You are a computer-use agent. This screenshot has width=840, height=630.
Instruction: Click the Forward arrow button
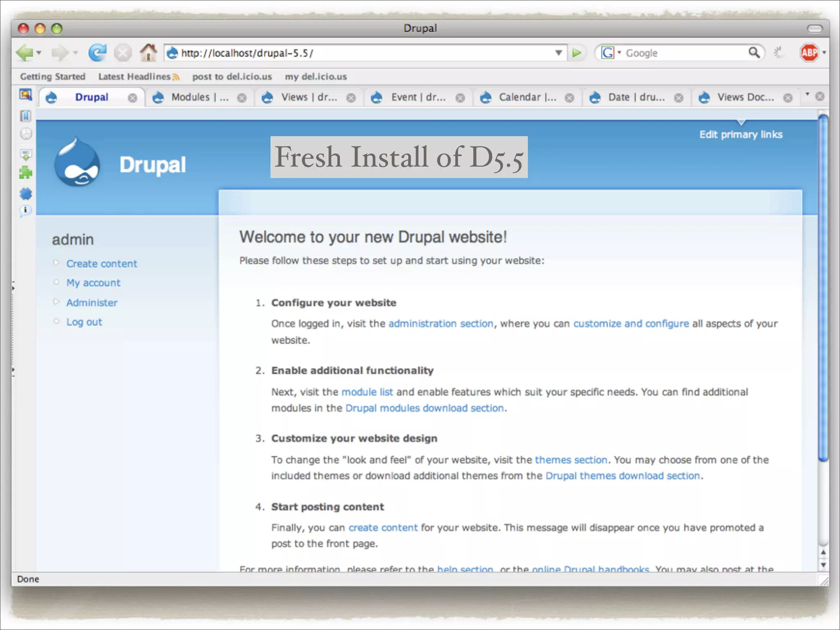60,53
